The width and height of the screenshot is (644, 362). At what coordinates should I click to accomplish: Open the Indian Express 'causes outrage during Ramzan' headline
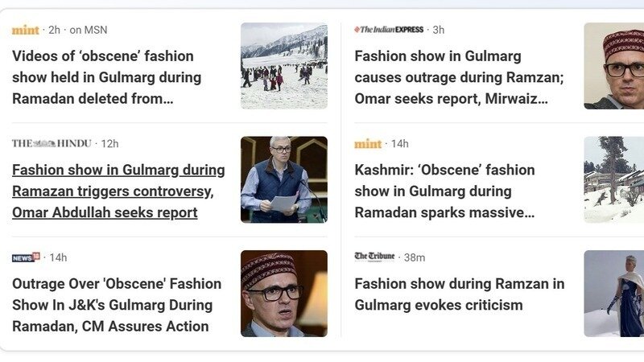458,77
